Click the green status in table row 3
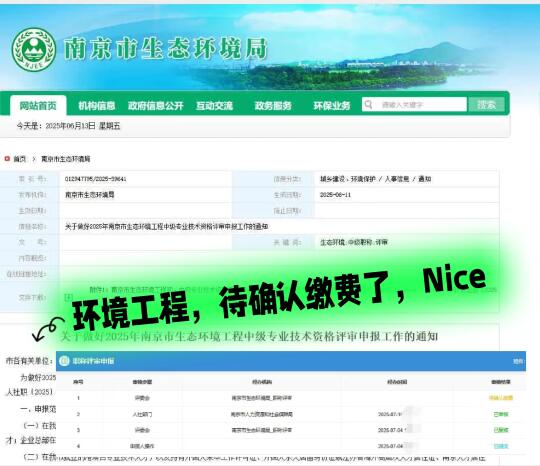Image resolution: width=540 pixels, height=466 pixels. coord(501,430)
